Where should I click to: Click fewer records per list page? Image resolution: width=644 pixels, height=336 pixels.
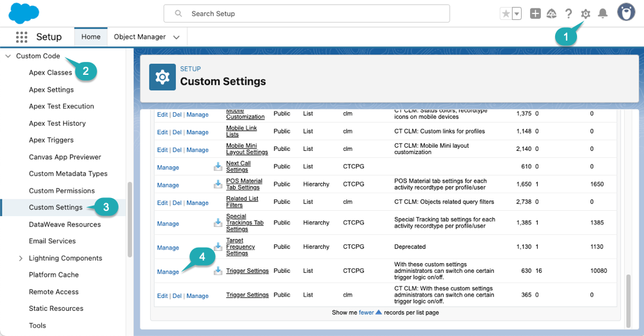(366, 313)
